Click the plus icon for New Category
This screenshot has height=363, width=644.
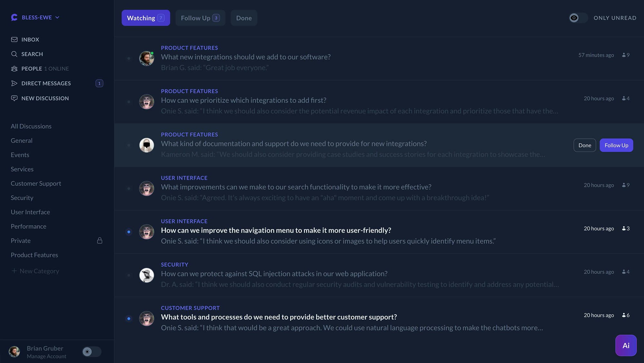(x=14, y=271)
